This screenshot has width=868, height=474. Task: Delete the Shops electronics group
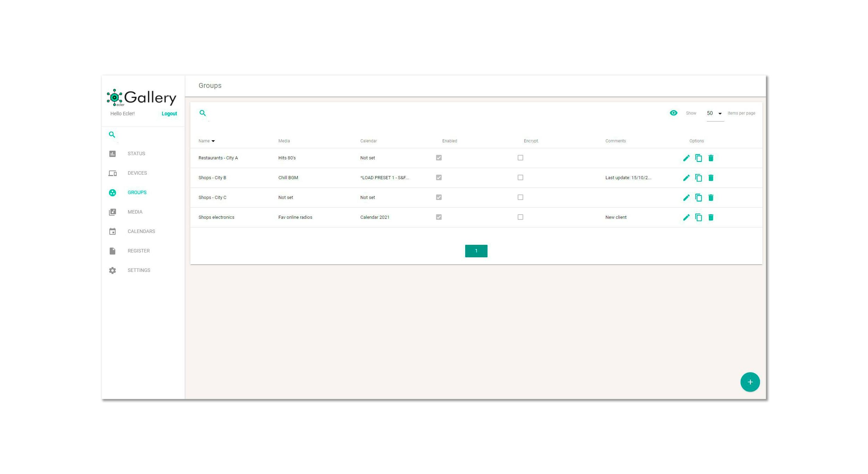click(711, 217)
